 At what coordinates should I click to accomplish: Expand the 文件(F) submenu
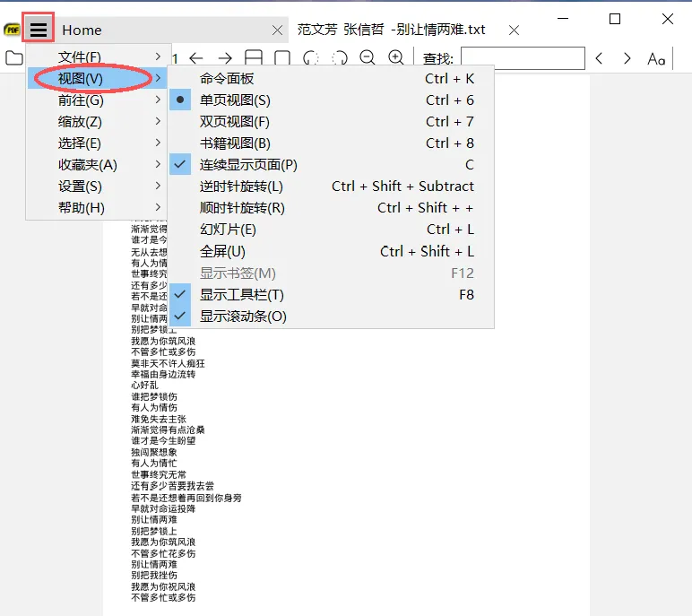pyautogui.click(x=98, y=56)
